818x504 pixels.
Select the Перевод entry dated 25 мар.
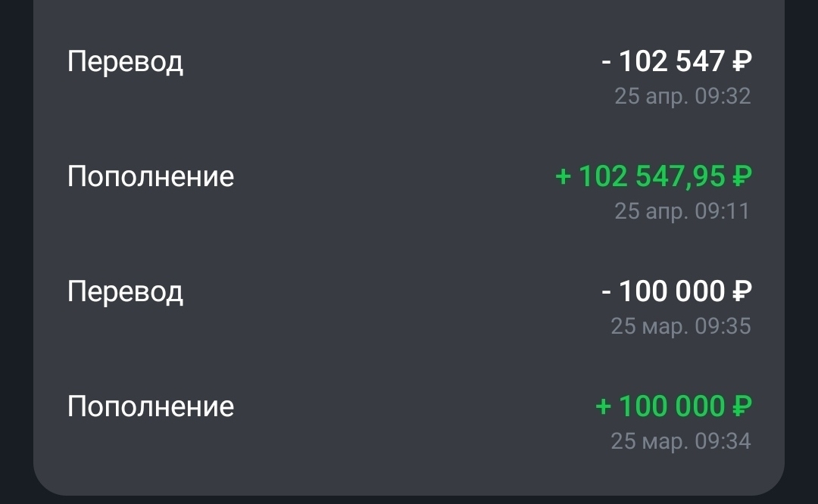click(125, 291)
